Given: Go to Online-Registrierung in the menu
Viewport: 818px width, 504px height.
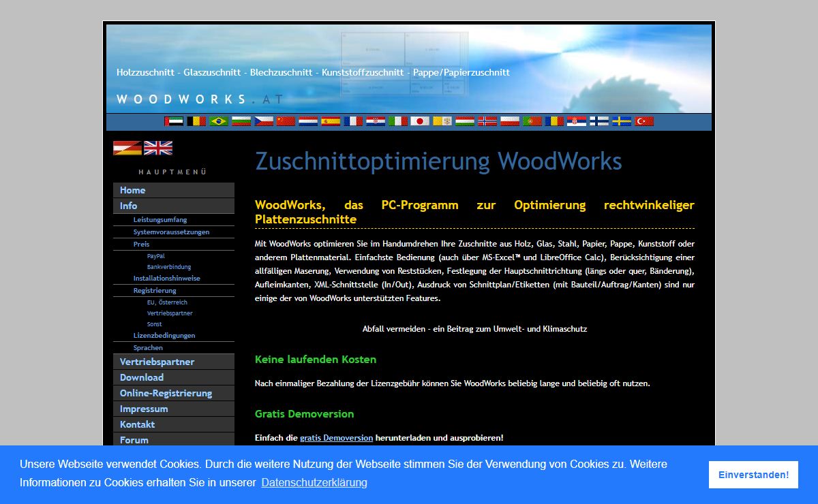Looking at the screenshot, I should [166, 393].
